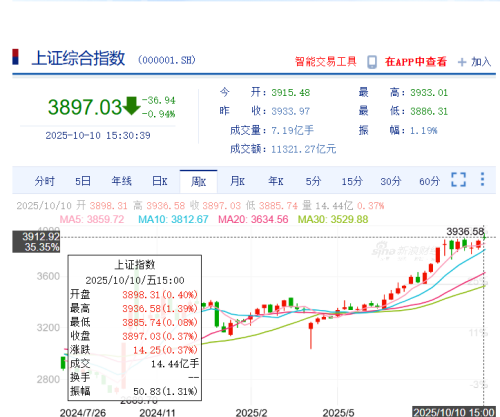
Task: Click the tooltip 最高 value 3936.58(1.39%)
Action: [160, 309]
